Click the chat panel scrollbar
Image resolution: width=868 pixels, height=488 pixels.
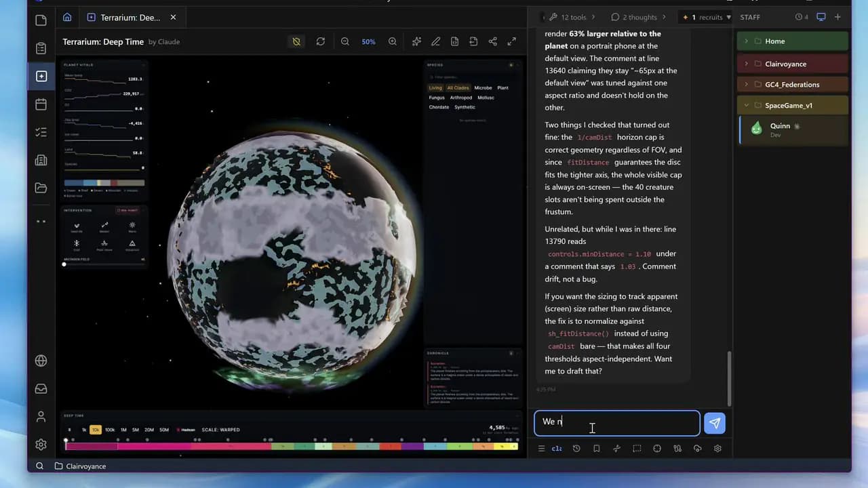point(729,378)
